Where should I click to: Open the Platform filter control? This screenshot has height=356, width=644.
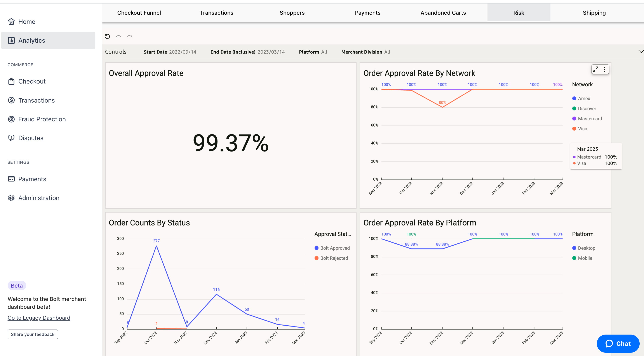(313, 52)
